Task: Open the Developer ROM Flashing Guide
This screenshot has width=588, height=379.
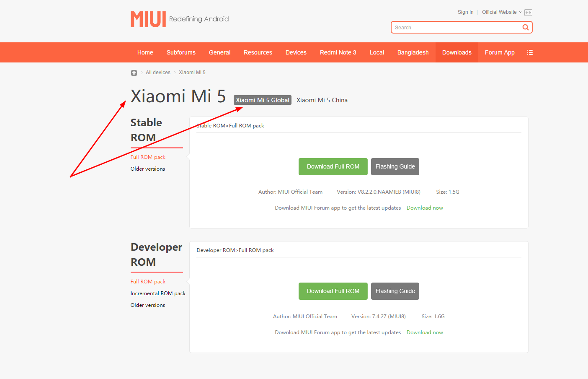Action: [395, 291]
